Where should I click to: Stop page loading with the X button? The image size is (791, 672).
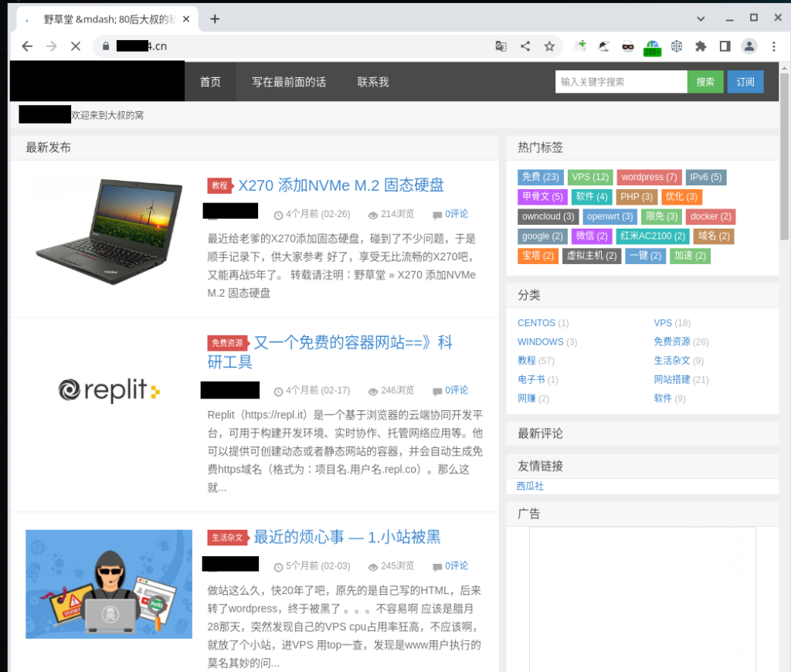(x=75, y=46)
